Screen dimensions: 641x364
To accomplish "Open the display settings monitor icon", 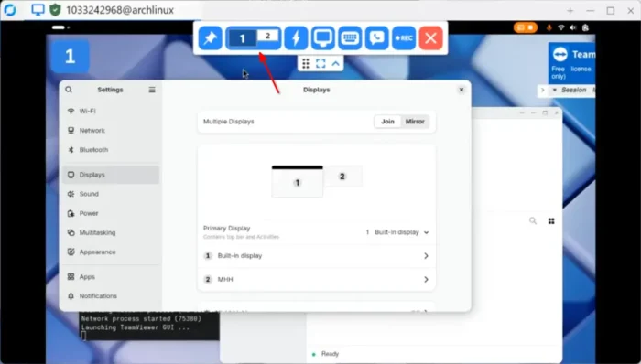I will [323, 37].
